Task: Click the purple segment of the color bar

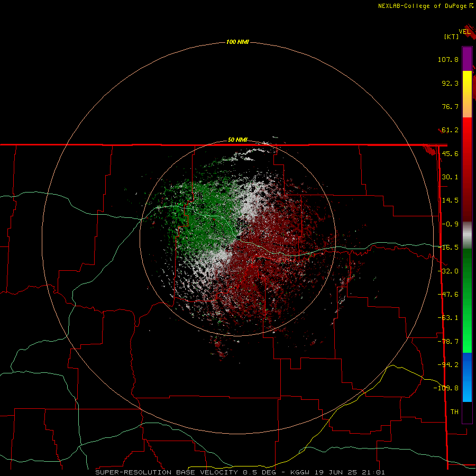Action: click(467, 59)
